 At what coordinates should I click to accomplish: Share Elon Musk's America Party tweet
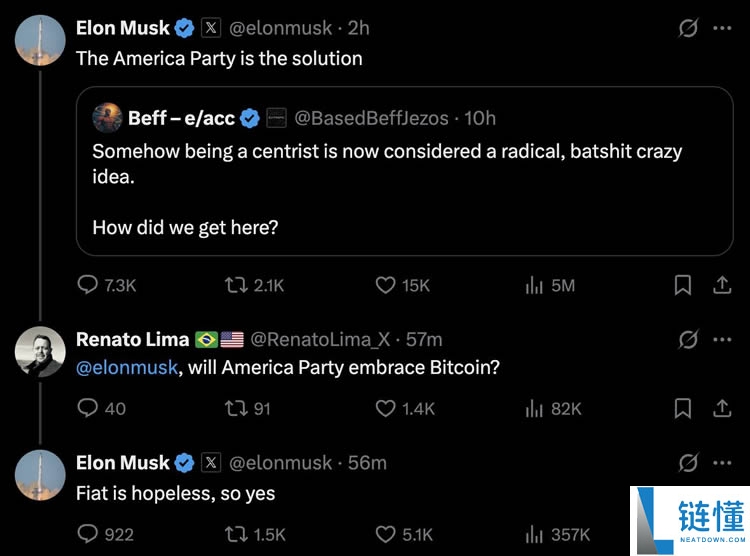click(721, 285)
